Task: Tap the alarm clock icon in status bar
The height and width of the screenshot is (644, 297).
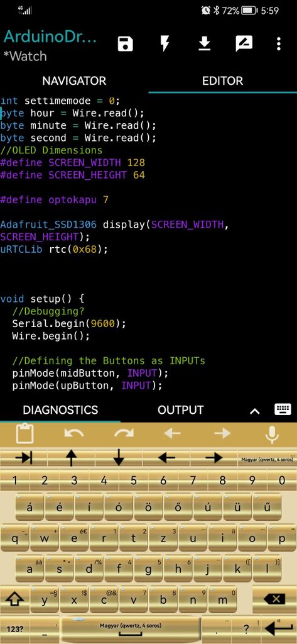Action: 206,11
